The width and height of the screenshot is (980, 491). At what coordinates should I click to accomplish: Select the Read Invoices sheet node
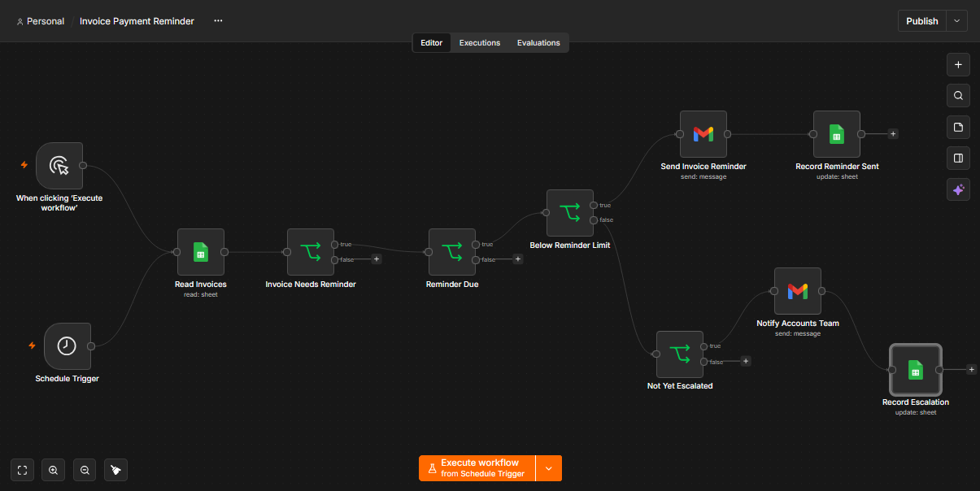201,252
